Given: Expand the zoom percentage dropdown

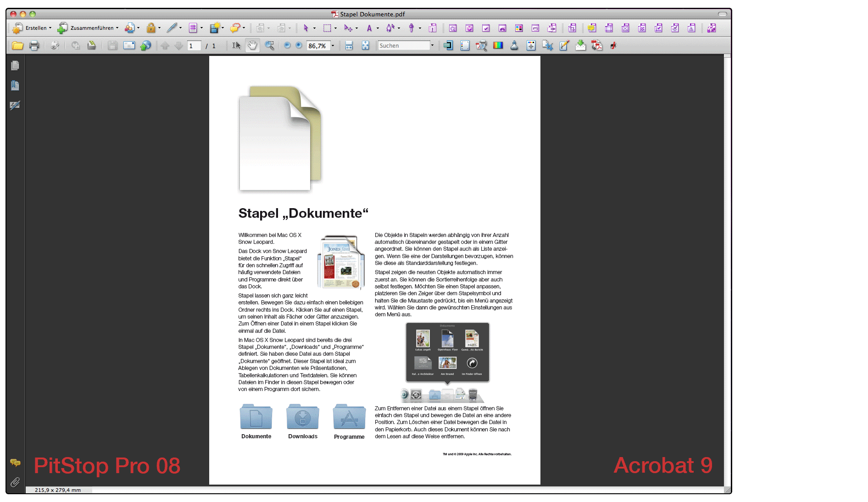Looking at the screenshot, I should [x=333, y=46].
